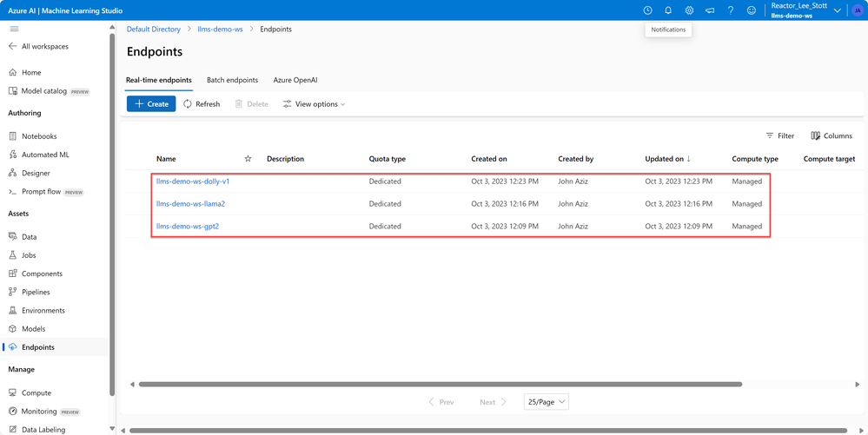Viewport: 868px width, 435px height.
Task: Click the Created on column header
Action: click(489, 159)
